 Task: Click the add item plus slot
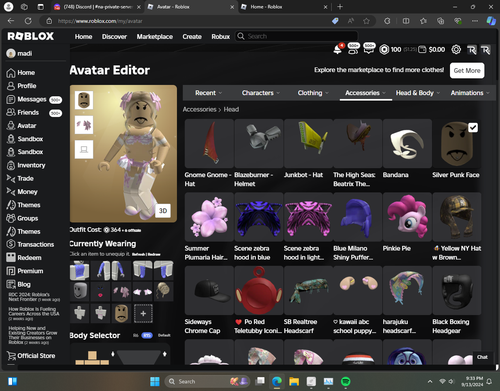point(143,313)
